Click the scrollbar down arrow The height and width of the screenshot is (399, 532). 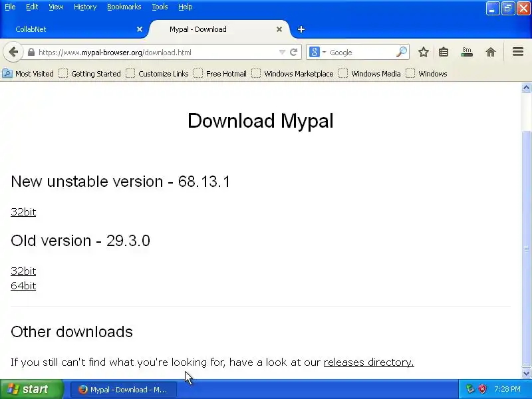526,373
